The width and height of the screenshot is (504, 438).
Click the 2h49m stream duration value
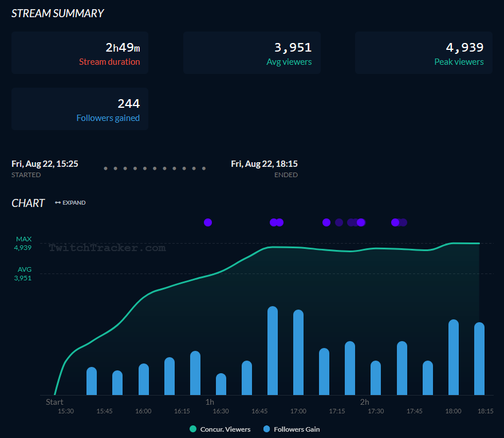point(123,48)
